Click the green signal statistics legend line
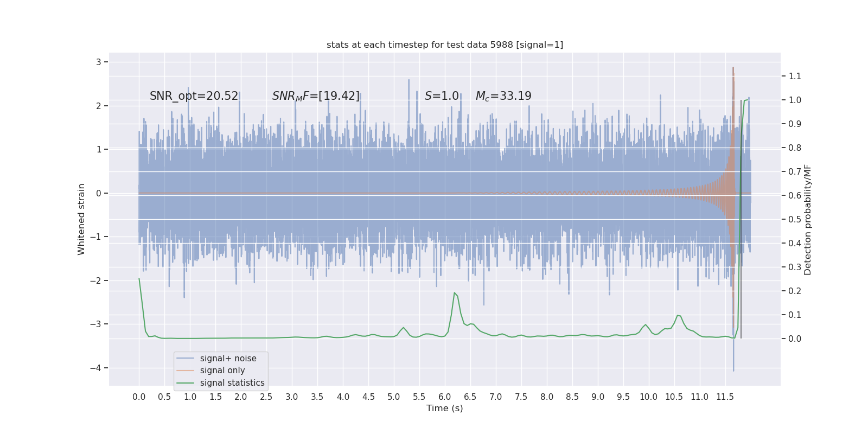 pyautogui.click(x=185, y=383)
